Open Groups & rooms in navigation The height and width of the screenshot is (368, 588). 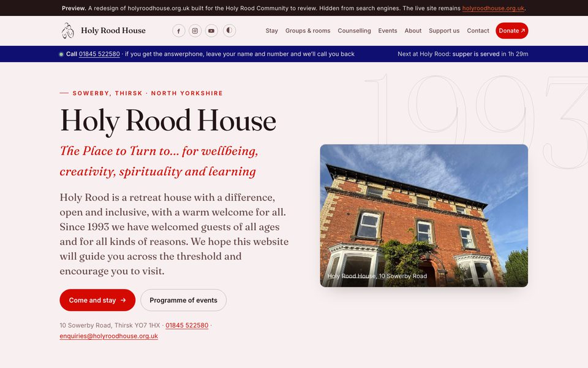308,31
